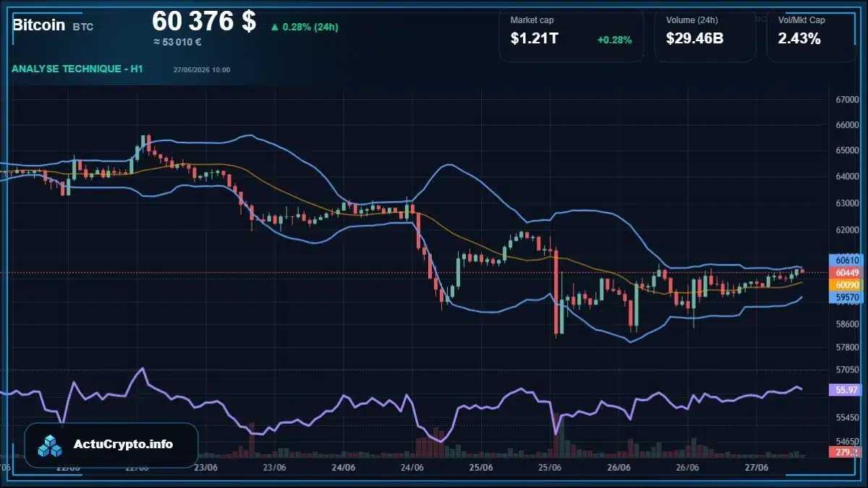Click the 60610 upper band price tag

coord(847,260)
